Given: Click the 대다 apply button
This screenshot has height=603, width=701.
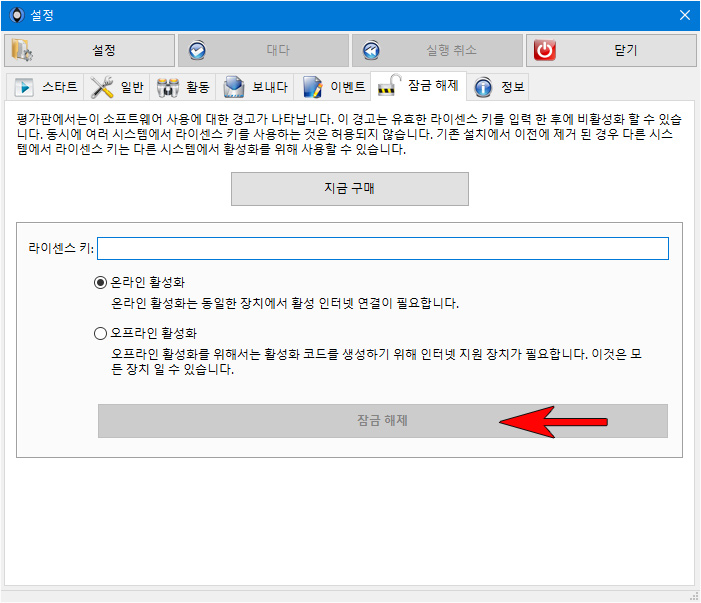Looking at the screenshot, I should coord(263,51).
